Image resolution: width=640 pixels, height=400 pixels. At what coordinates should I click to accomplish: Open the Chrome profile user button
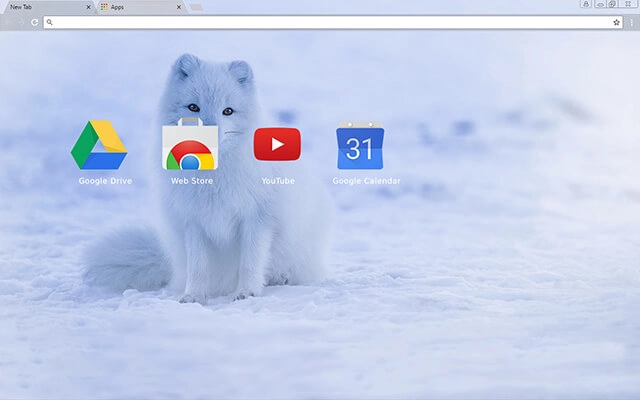click(586, 4)
